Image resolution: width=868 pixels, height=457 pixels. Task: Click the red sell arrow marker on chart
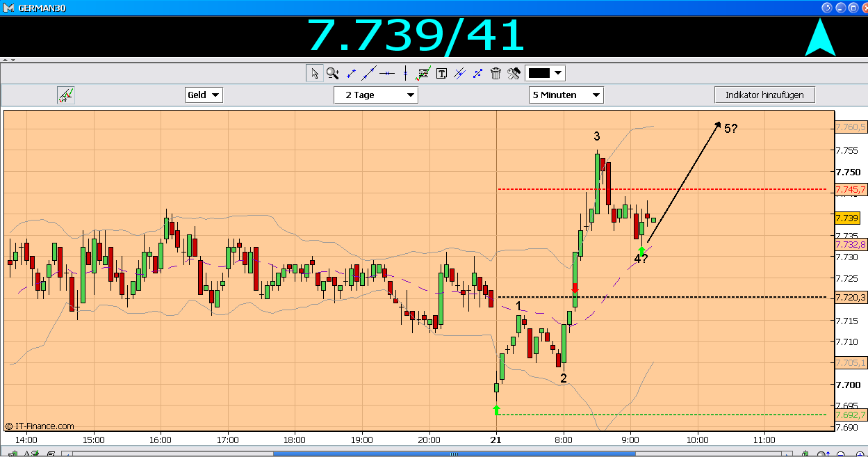pyautogui.click(x=575, y=288)
